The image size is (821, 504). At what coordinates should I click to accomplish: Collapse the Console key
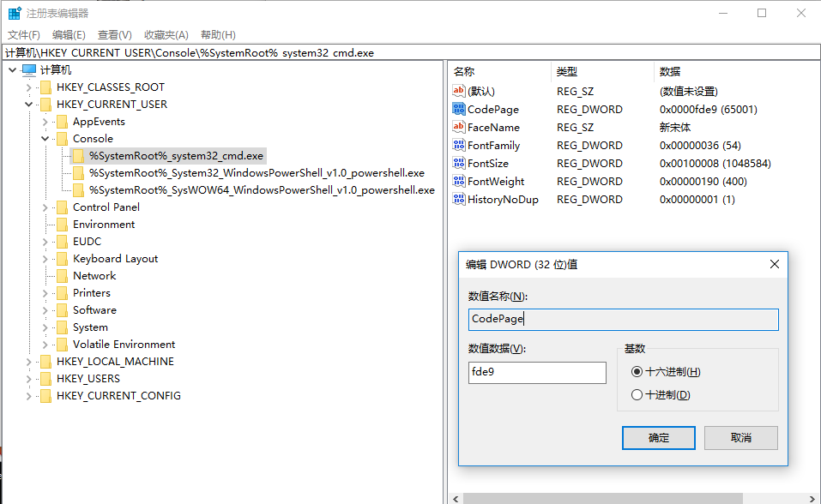(45, 139)
